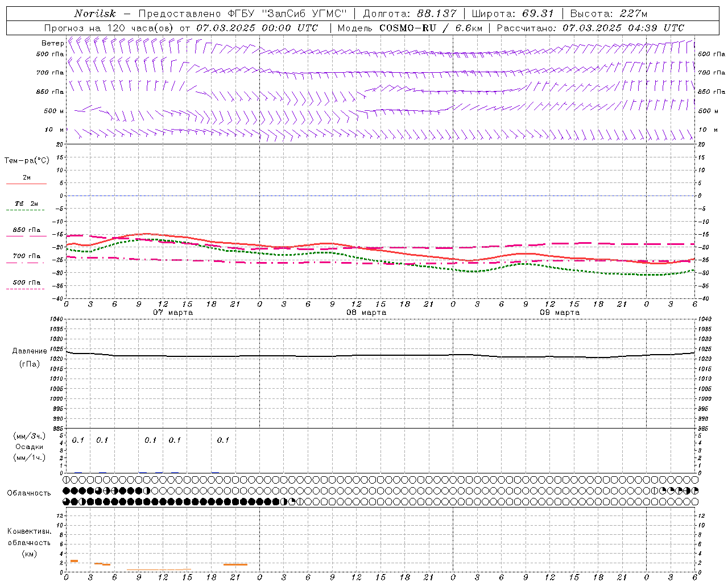The width and height of the screenshot is (728, 582).
Task: Select the first symbol in top cloudiness row
Action: tap(67, 480)
